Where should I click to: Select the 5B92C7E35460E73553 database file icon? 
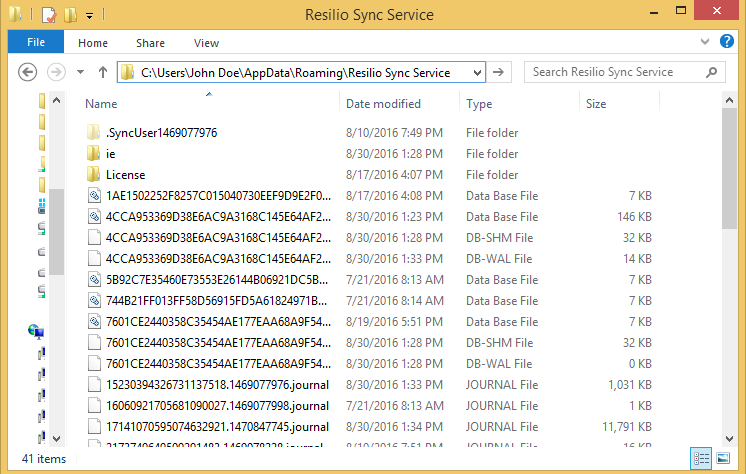coord(94,279)
